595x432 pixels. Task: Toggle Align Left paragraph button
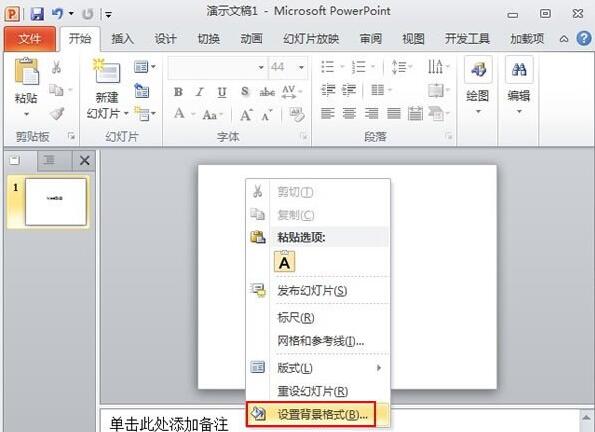(x=327, y=113)
